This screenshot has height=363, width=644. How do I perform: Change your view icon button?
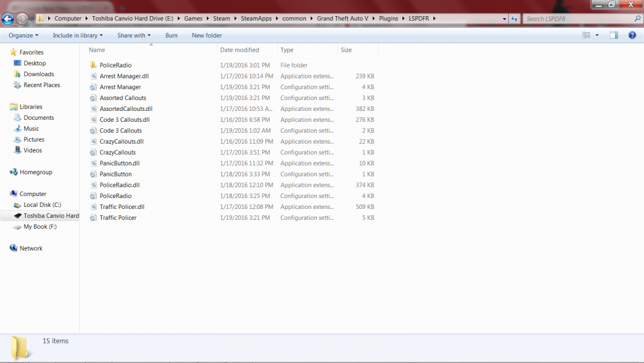586,35
